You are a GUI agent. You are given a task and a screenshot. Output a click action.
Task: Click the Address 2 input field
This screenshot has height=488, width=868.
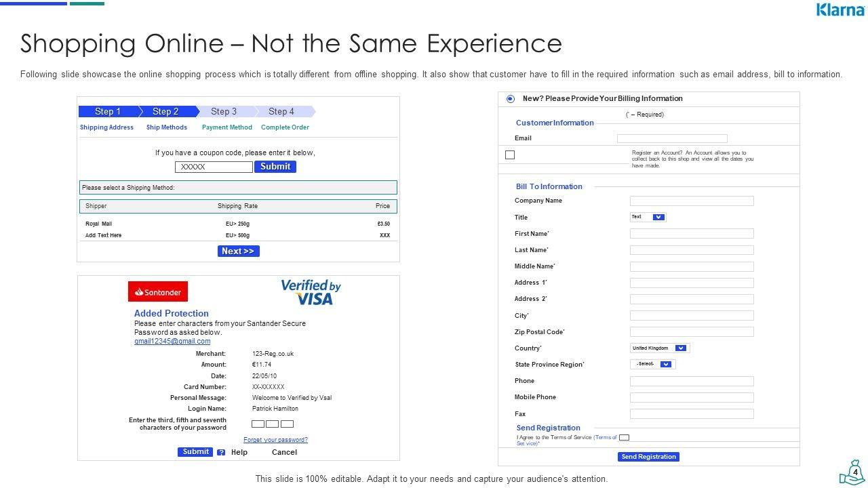pos(692,299)
